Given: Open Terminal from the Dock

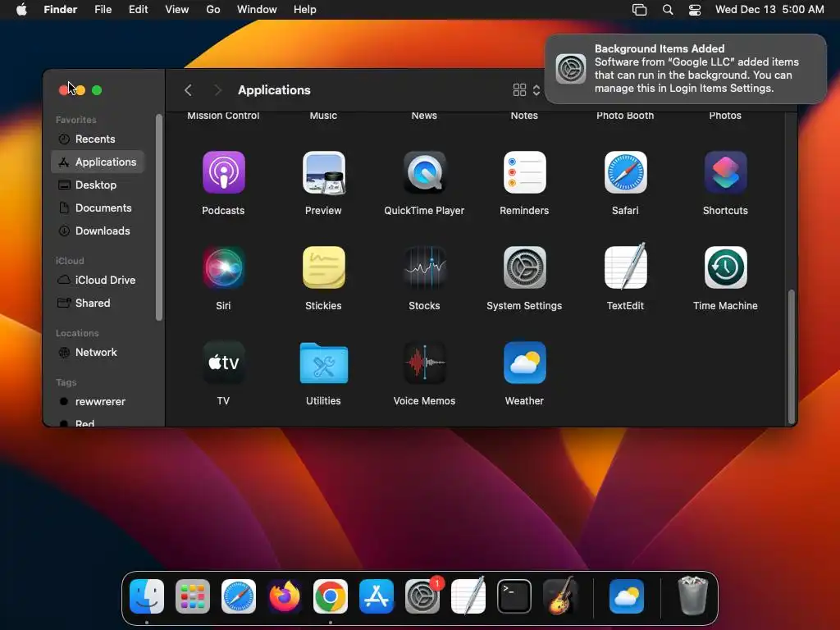Looking at the screenshot, I should click(x=514, y=596).
